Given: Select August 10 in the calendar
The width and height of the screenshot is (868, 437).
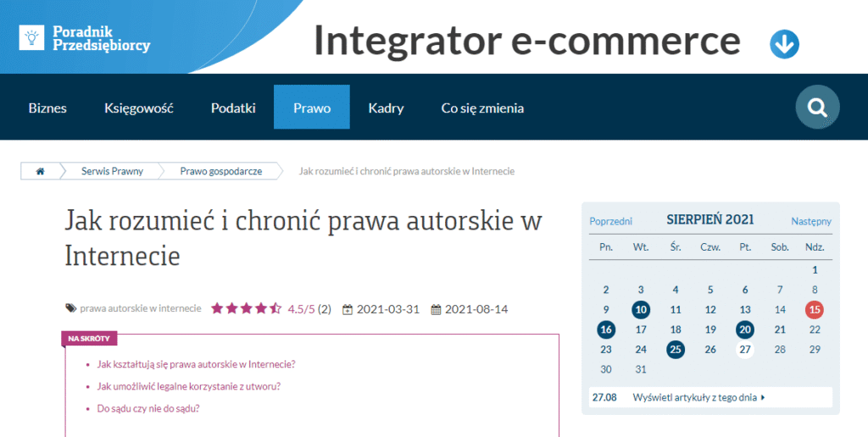Looking at the screenshot, I should [641, 310].
